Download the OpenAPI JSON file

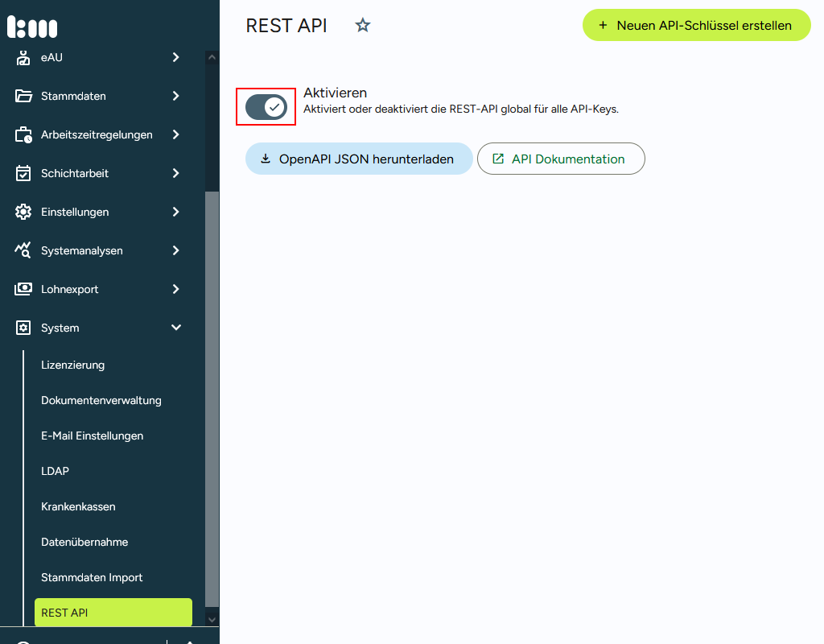pyautogui.click(x=359, y=159)
